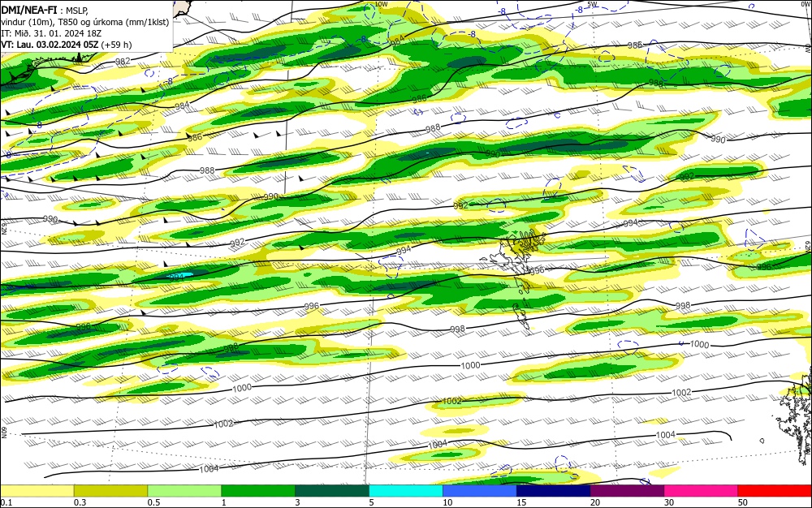Click the medium green 1–3 legend swatch

pos(258,491)
